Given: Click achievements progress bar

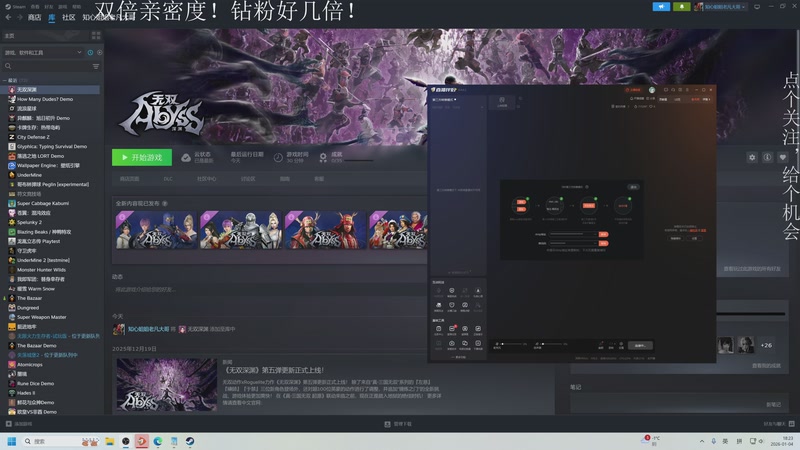Looking at the screenshot, I should pos(360,161).
